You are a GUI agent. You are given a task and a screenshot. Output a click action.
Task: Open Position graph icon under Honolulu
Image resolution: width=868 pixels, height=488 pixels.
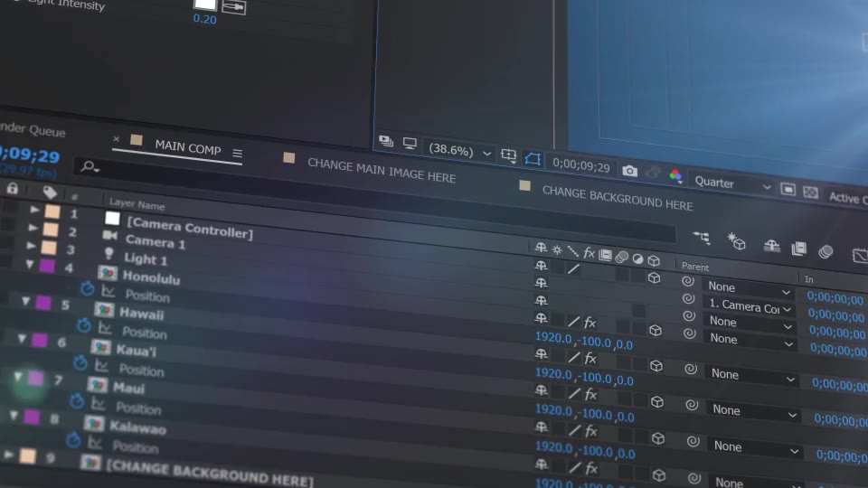[108, 291]
